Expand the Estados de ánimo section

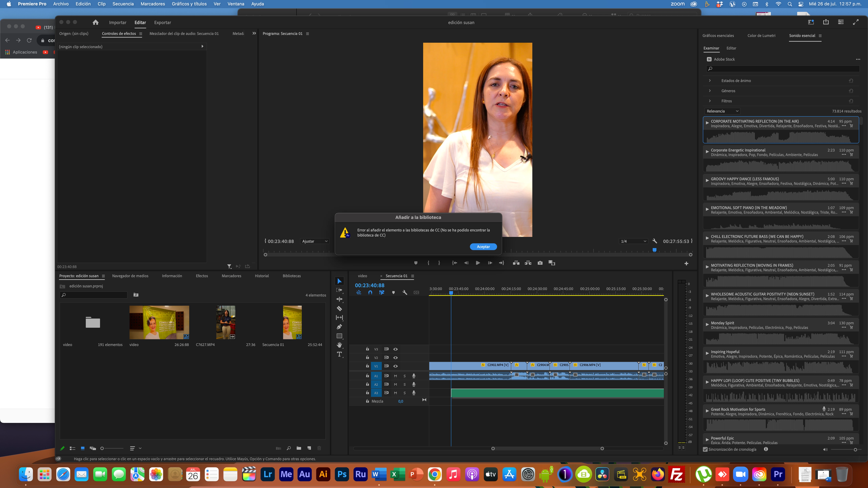[710, 81]
